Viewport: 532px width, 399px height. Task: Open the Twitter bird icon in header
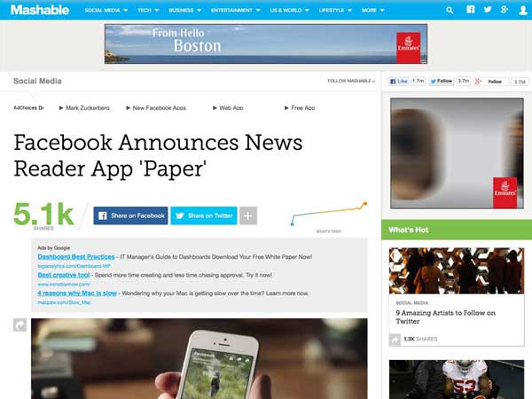click(488, 10)
